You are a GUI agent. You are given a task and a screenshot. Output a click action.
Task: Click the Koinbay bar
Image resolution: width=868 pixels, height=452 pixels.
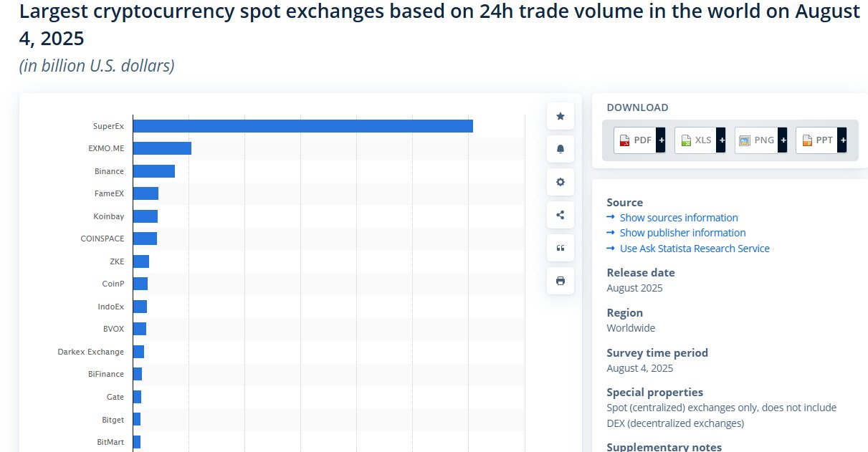click(x=146, y=216)
